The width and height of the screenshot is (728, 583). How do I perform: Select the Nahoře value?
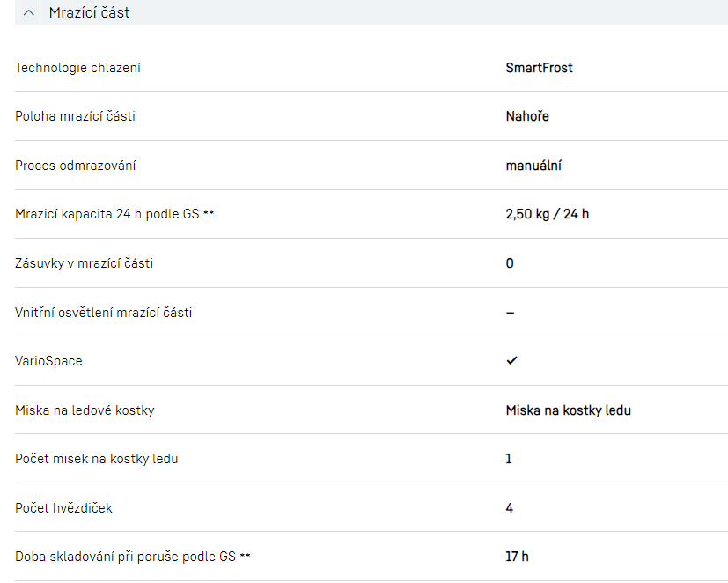click(x=527, y=116)
